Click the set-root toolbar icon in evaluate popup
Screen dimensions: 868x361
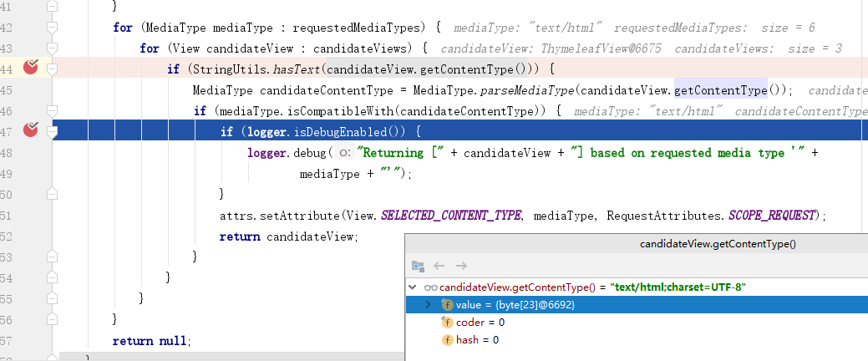pos(419,266)
